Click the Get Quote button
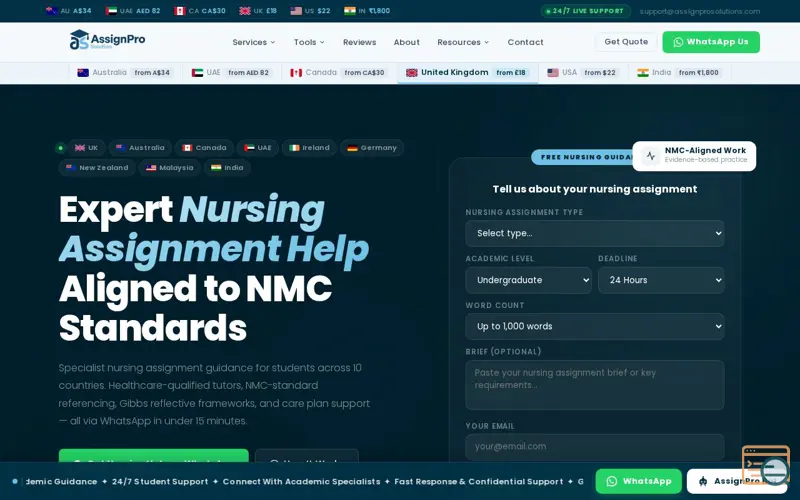Image resolution: width=800 pixels, height=500 pixels. 626,42
